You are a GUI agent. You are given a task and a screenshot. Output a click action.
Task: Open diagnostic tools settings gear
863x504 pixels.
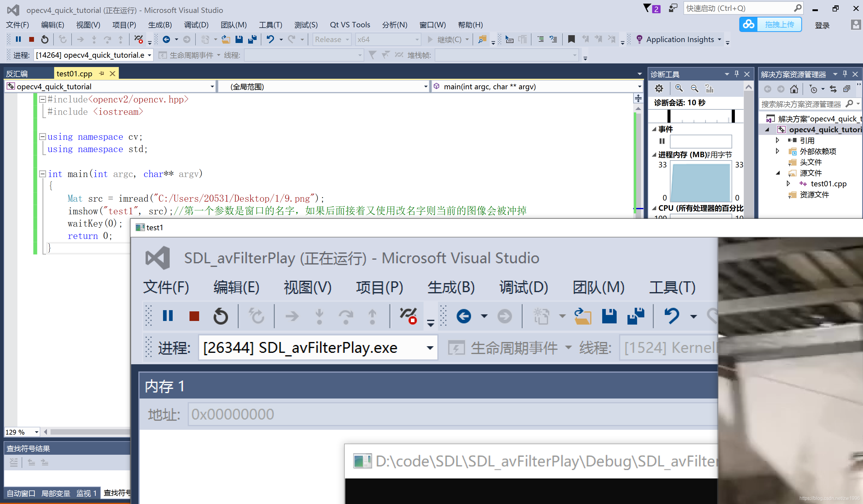[x=659, y=89]
